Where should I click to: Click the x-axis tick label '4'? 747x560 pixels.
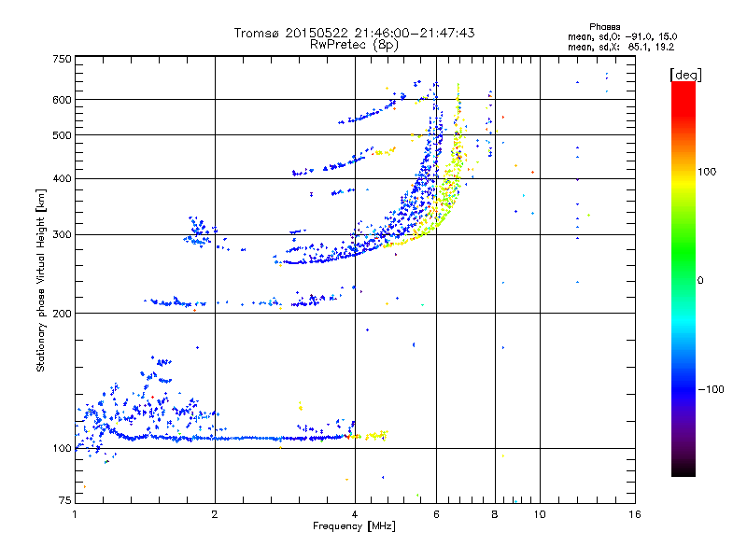pyautogui.click(x=355, y=514)
